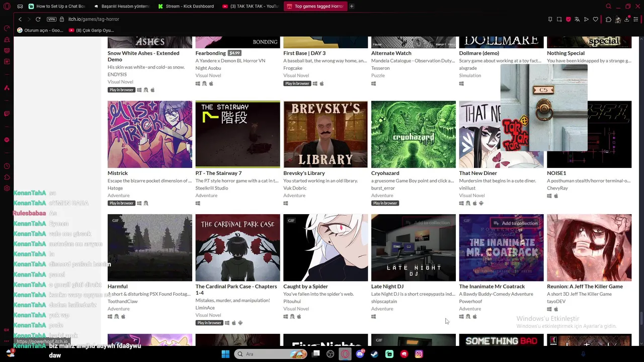Visit author burst_error's page
644x362 pixels.
(383, 188)
